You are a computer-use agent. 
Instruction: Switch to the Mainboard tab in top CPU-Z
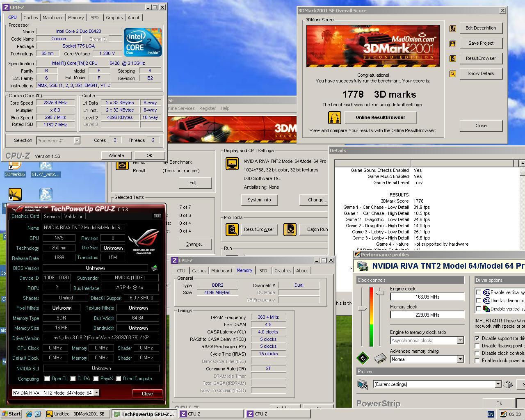click(x=53, y=18)
